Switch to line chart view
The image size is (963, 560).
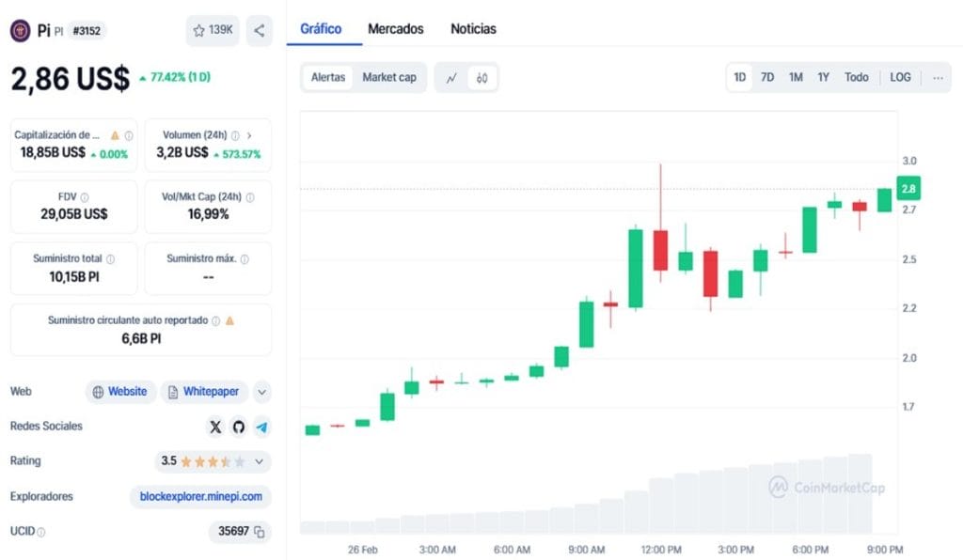[451, 78]
